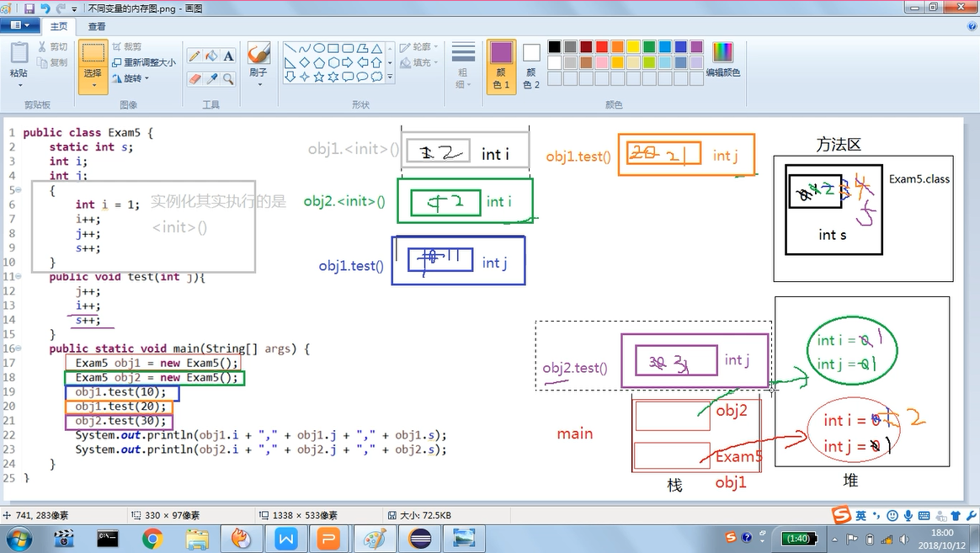Switch to the View (查看) tab
Viewport: 980px width, 553px height.
(x=97, y=26)
